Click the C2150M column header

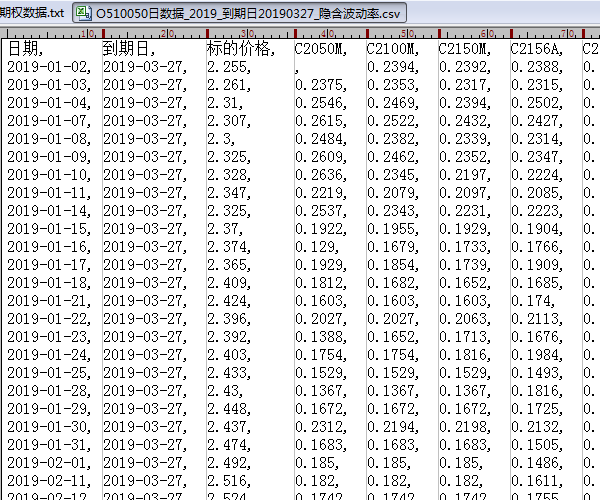465,49
